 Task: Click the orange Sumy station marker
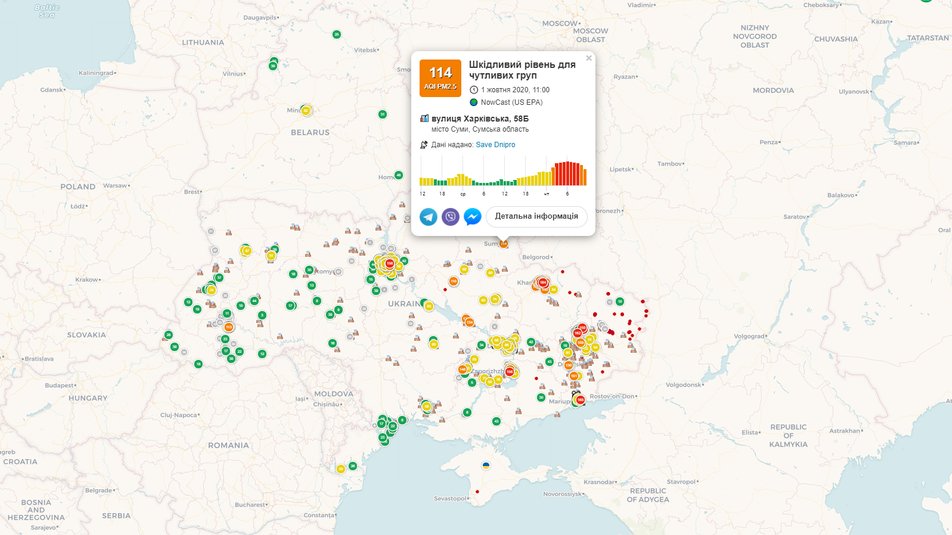504,243
